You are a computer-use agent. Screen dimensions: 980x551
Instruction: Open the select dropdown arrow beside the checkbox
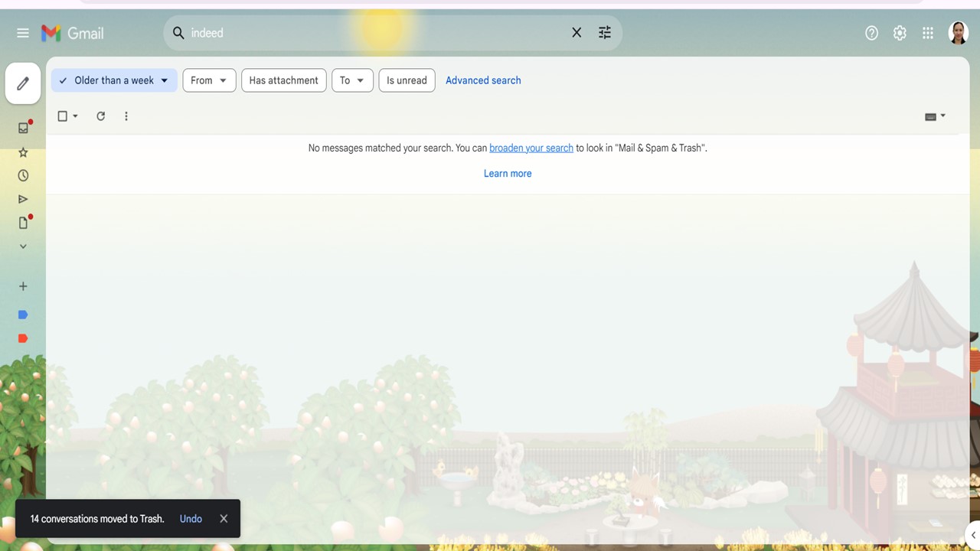coord(75,116)
